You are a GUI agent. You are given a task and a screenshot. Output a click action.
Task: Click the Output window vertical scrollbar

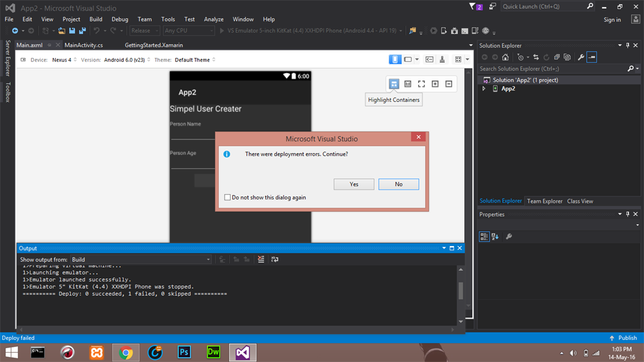coord(461,290)
